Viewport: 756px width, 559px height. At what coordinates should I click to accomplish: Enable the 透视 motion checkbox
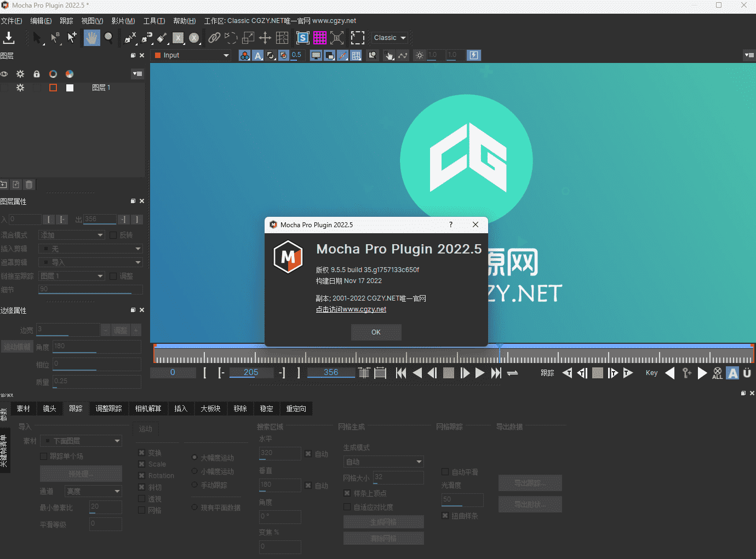coord(141,499)
